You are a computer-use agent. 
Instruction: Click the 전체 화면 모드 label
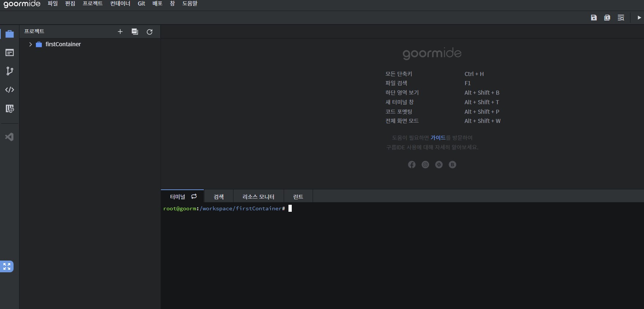tap(402, 121)
